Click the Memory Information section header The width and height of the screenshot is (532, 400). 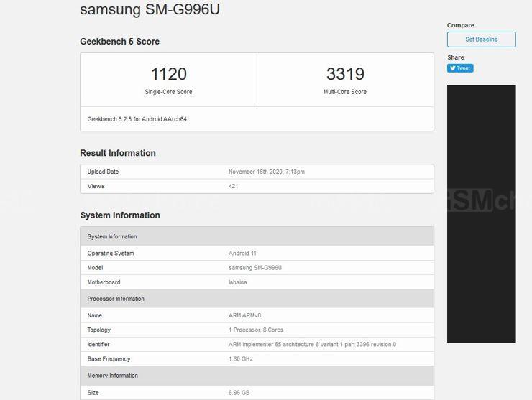tap(257, 376)
